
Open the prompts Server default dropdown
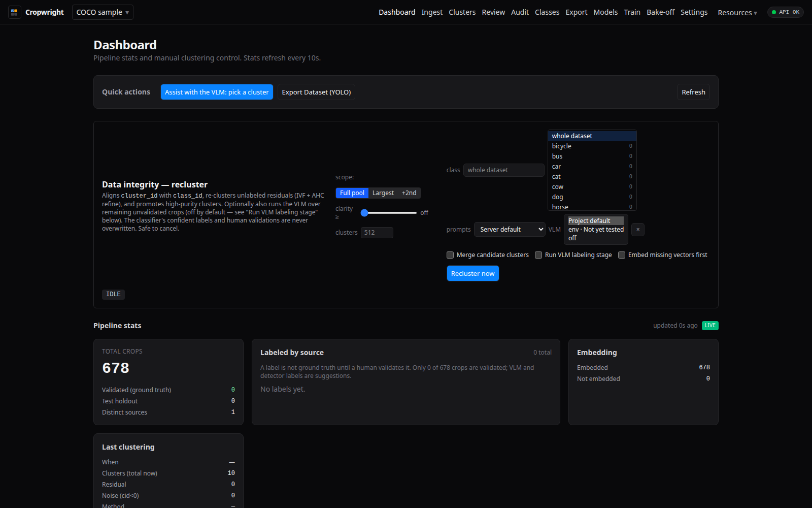tap(510, 230)
